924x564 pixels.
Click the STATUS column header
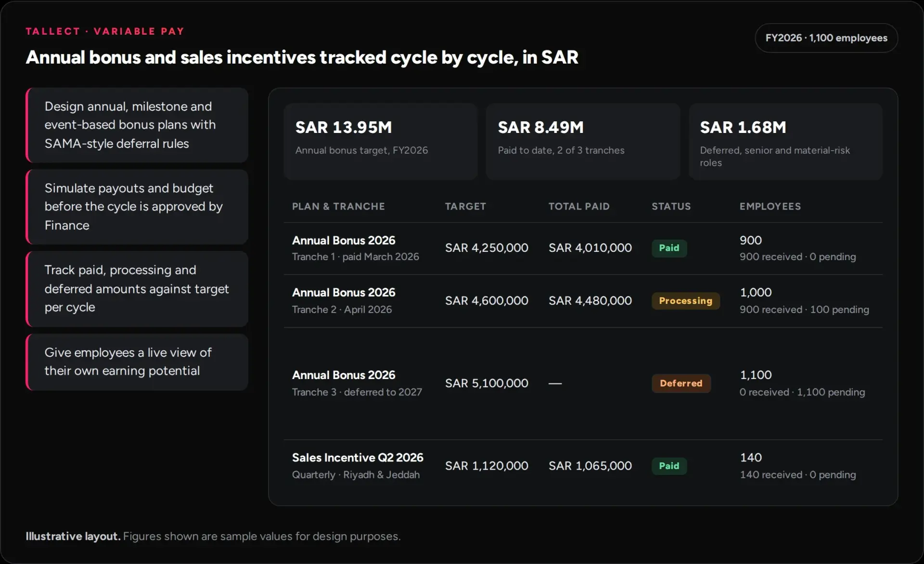pos(671,206)
